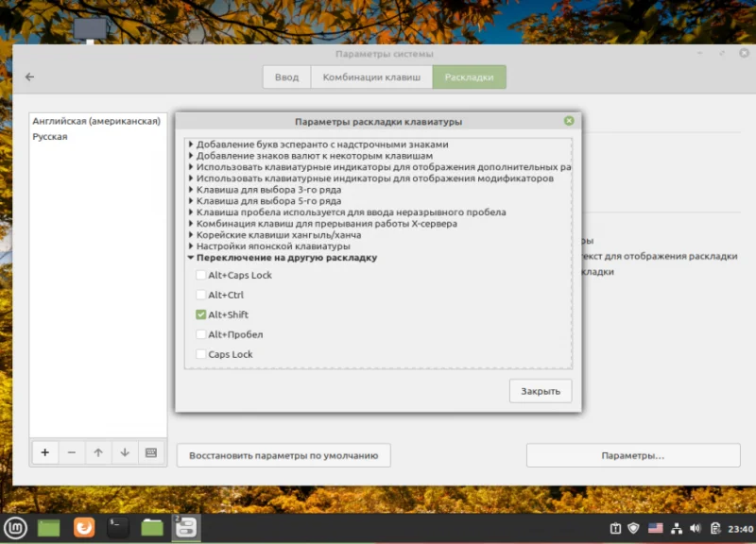
Task: Select the Раскладки tab
Action: [x=469, y=77]
